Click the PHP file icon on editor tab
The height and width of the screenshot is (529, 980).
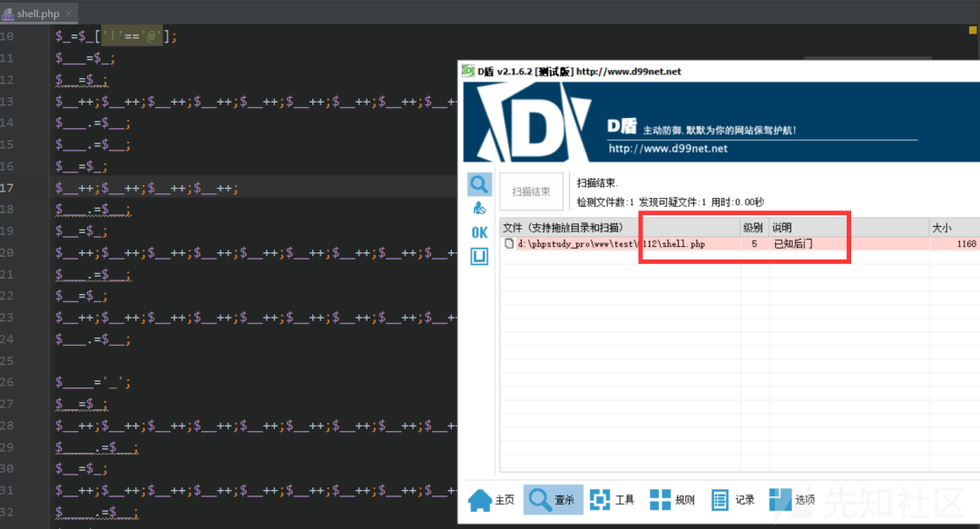8,13
